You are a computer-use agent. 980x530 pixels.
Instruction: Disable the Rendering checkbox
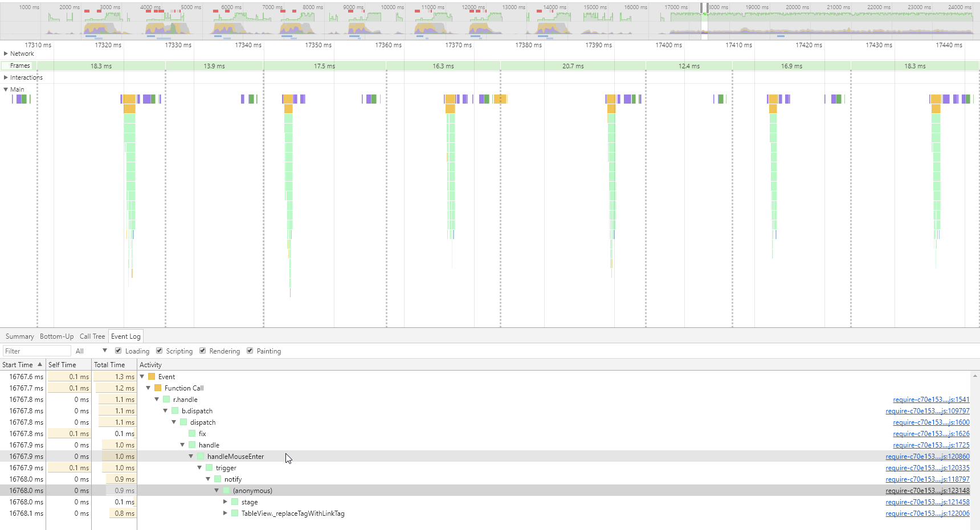pos(202,351)
